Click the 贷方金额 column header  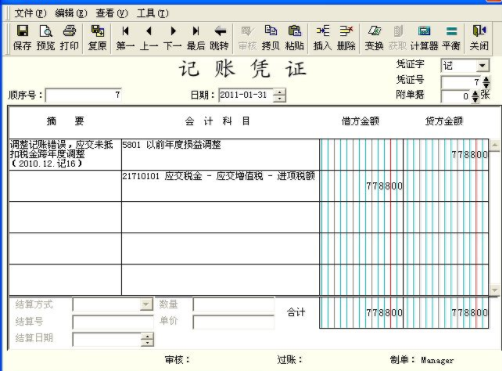coord(444,121)
